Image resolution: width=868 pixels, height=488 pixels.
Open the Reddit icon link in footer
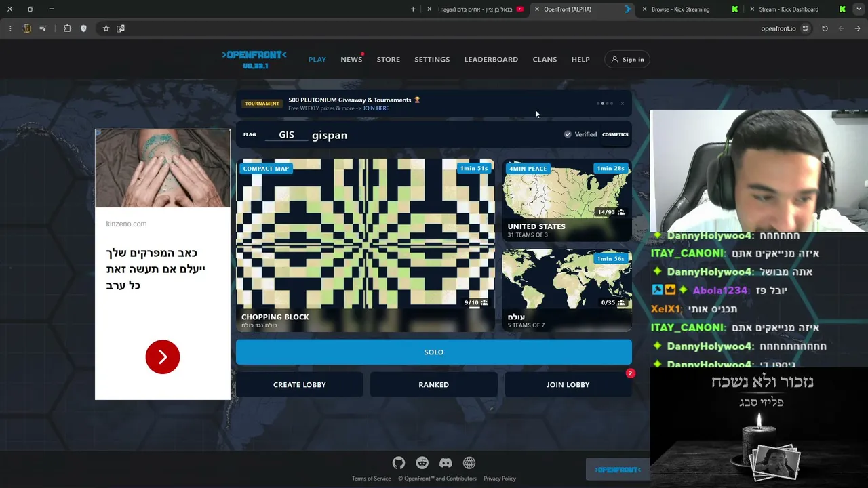(x=422, y=463)
